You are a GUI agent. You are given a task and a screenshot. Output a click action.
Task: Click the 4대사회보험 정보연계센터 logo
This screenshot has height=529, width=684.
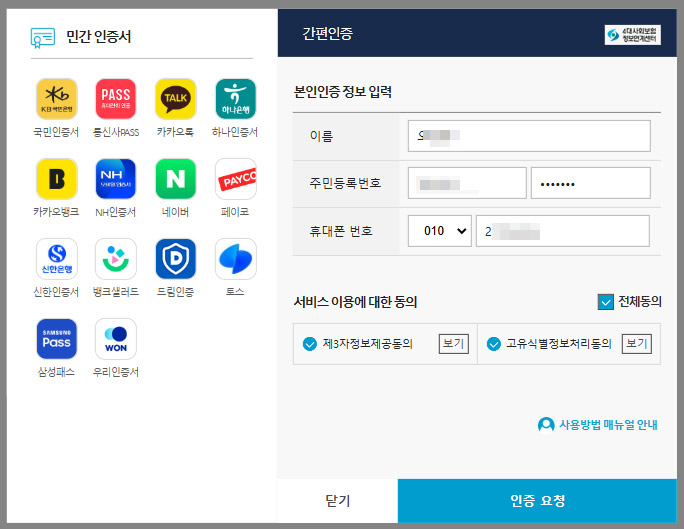point(633,35)
